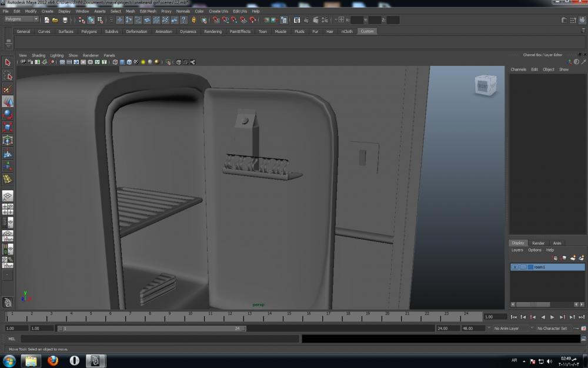Click the open scene folder icon
Viewport: 588px width, 368px height.
(x=55, y=20)
